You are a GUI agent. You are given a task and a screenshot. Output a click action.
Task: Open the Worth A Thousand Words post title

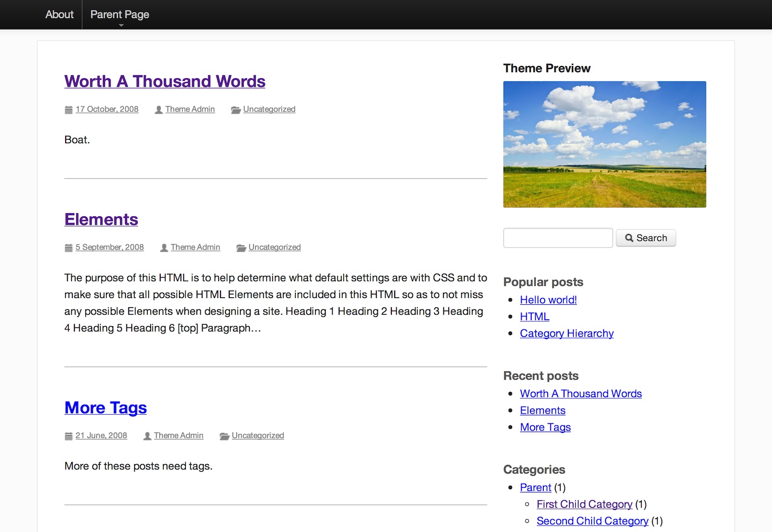165,82
